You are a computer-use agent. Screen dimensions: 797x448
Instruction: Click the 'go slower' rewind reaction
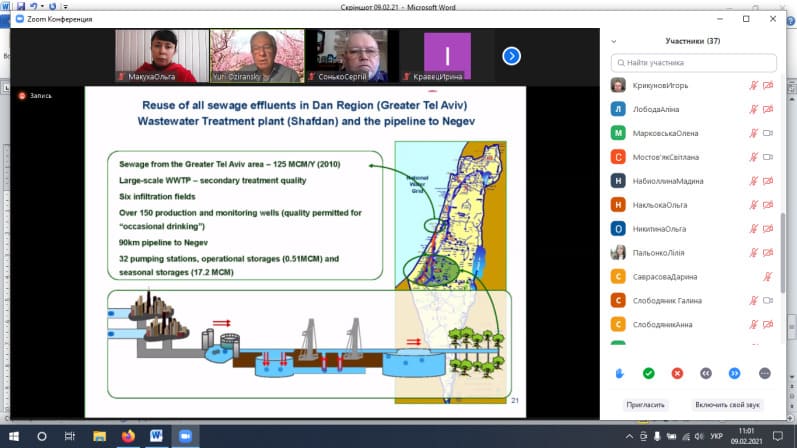(706, 373)
